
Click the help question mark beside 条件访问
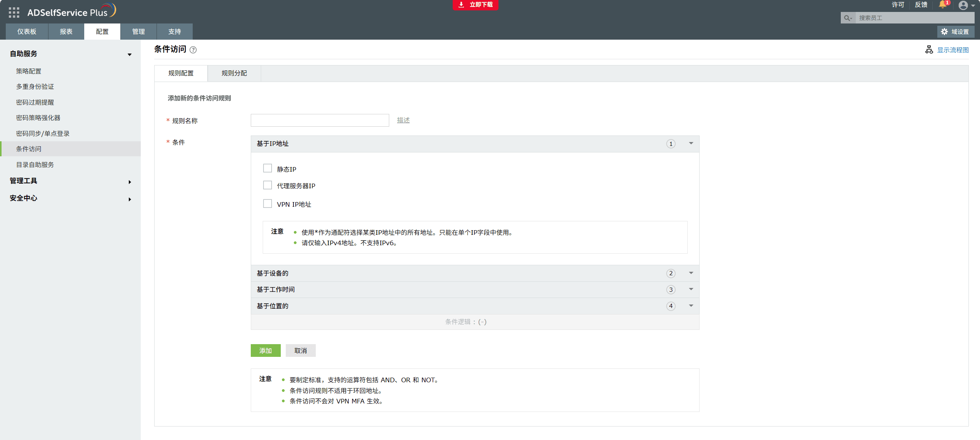pyautogui.click(x=193, y=50)
